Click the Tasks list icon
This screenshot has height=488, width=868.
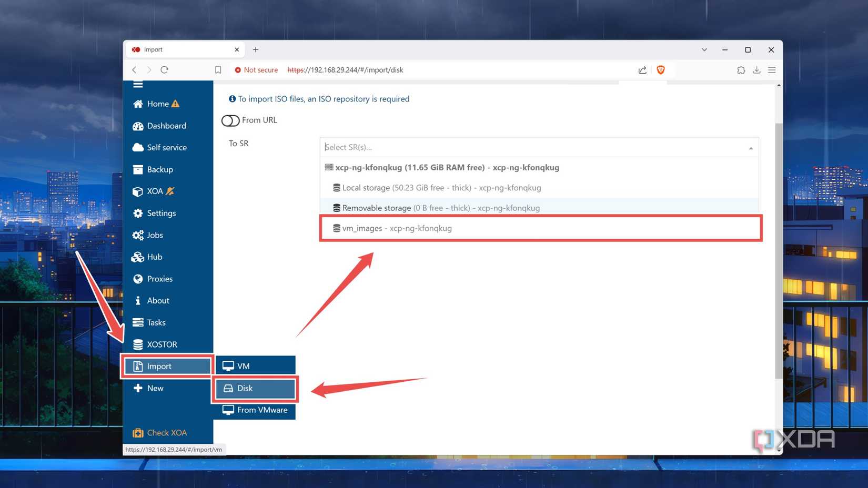tap(138, 322)
